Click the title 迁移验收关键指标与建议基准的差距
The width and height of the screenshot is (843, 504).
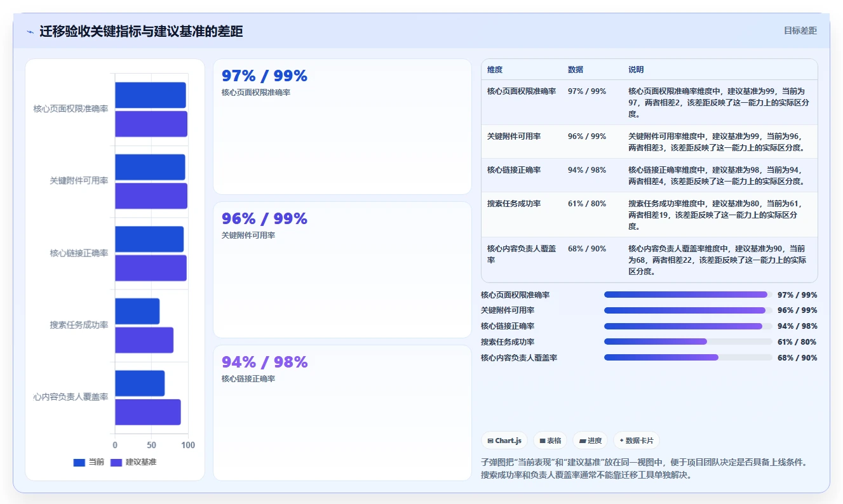coord(141,32)
